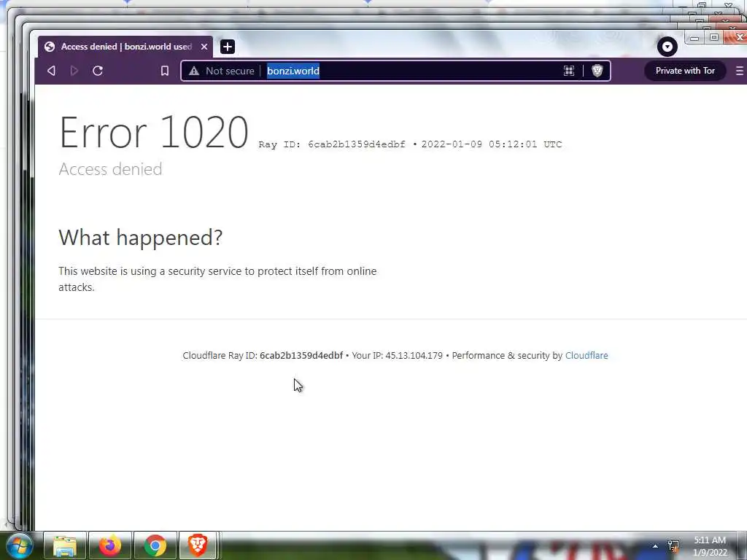The image size is (747, 560).
Task: Click the What happened? heading
Action: coord(141,237)
